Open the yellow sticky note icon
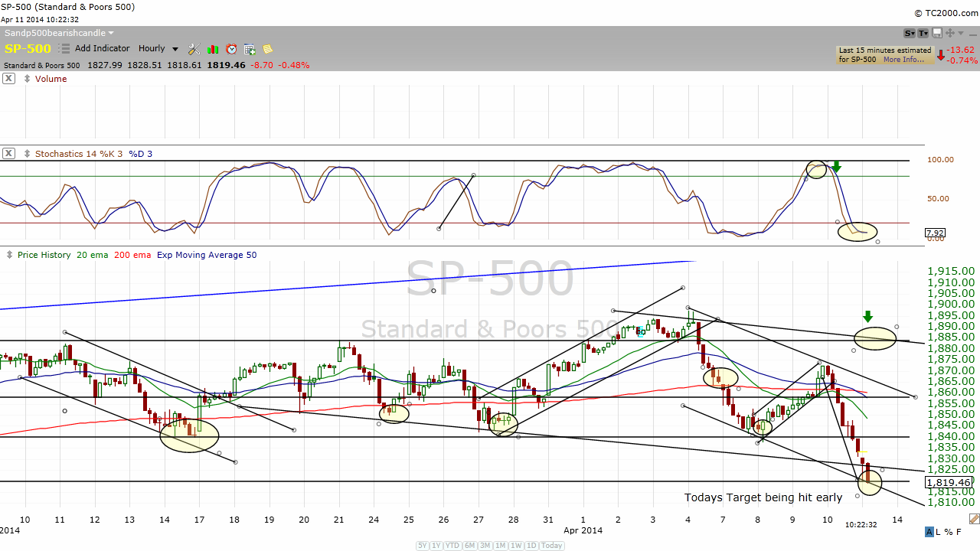980x551 pixels. point(268,49)
